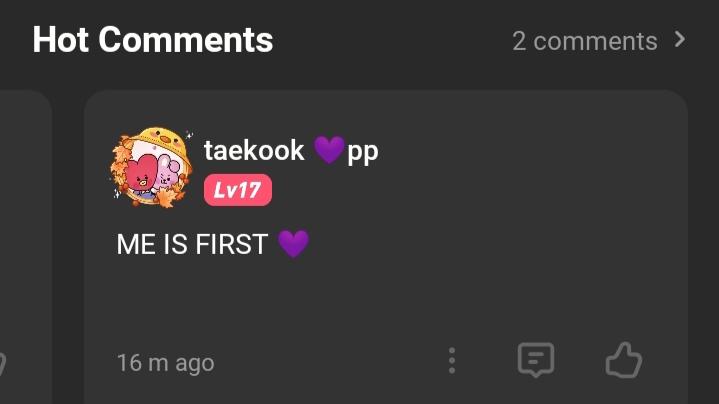The image size is (719, 404).
Task: Click the "16 m ago" timestamp
Action: (166, 363)
